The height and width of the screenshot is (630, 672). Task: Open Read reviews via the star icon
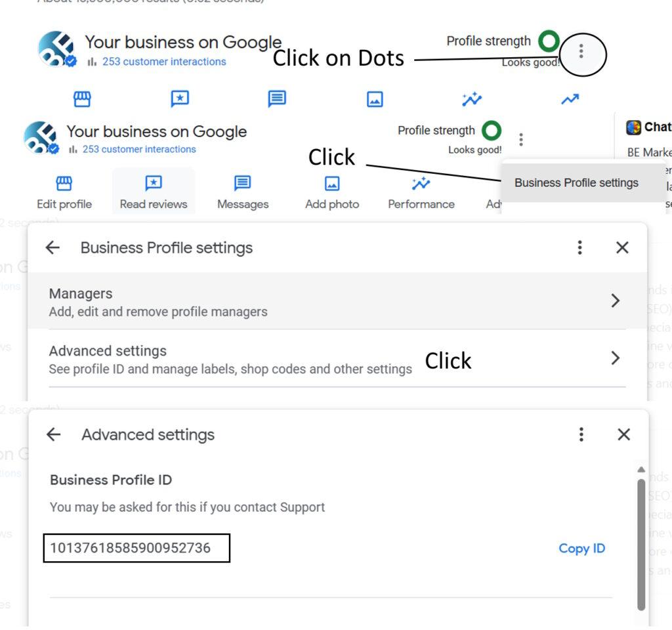coord(153,184)
